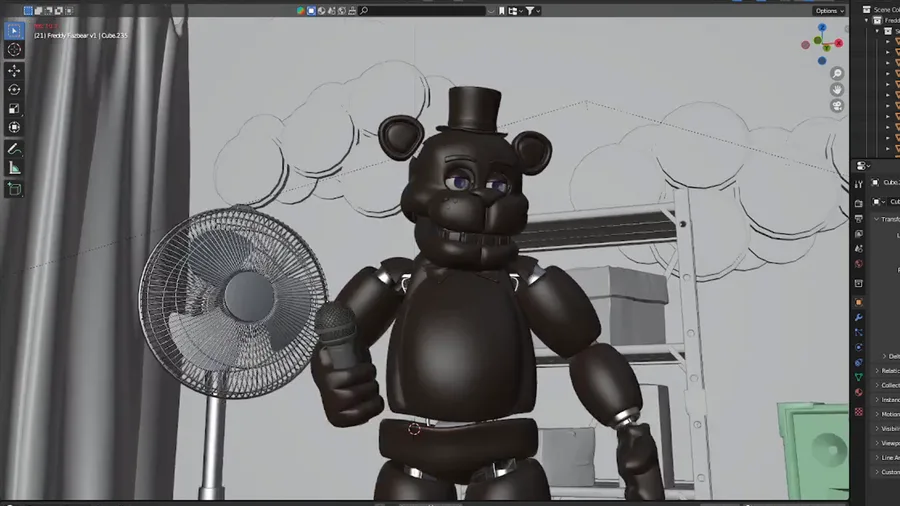This screenshot has width=900, height=506.
Task: Click the magnifier search icon in header
Action: pyautogui.click(x=364, y=10)
